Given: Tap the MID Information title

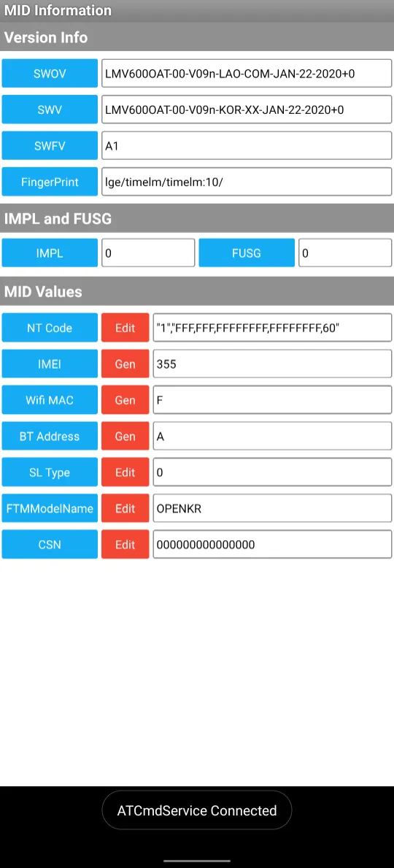Looking at the screenshot, I should pos(58,10).
